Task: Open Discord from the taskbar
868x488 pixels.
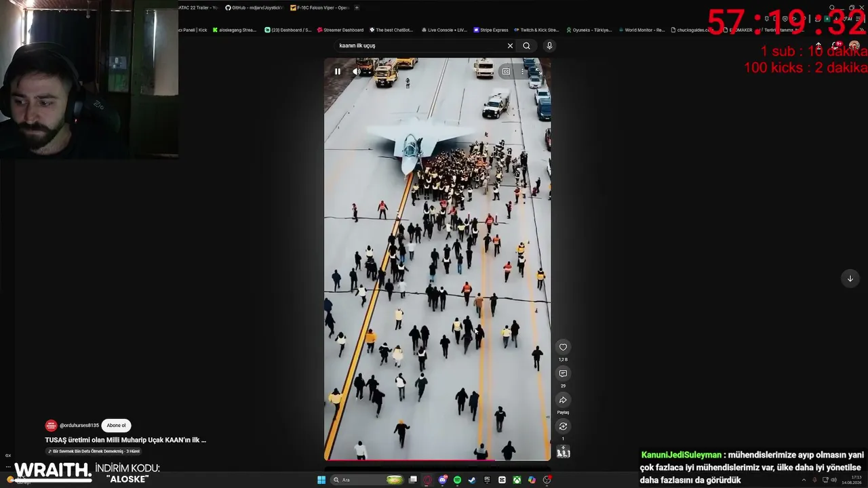Action: coord(442,480)
